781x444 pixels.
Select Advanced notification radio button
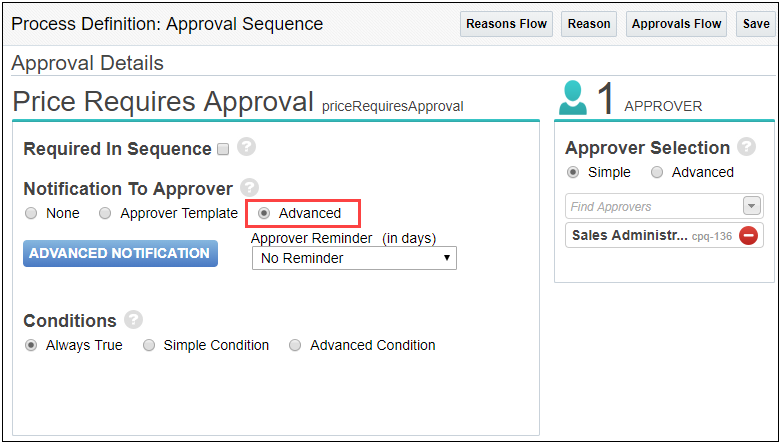pyautogui.click(x=264, y=213)
